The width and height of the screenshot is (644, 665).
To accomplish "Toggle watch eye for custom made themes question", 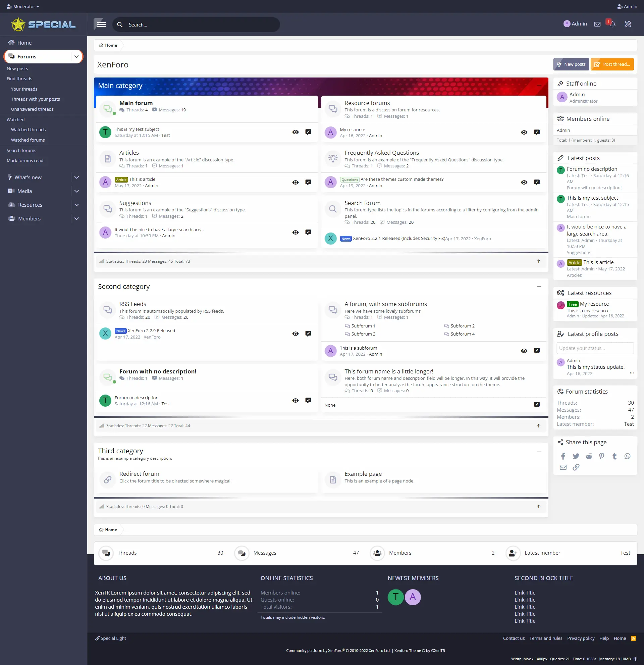I will point(524,182).
